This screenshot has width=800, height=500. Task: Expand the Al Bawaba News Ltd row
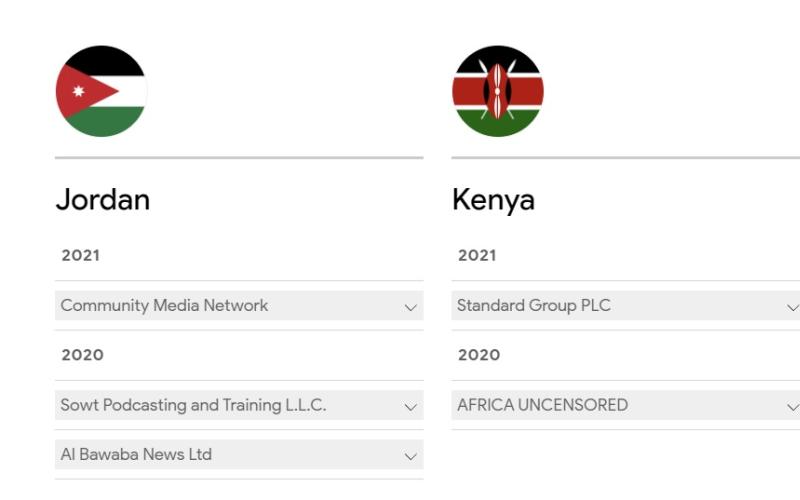137,454
